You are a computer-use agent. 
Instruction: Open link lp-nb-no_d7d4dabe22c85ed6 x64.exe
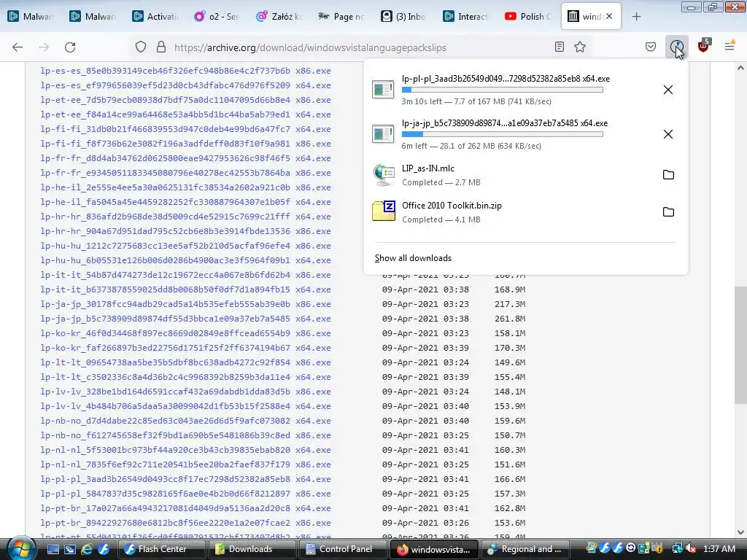[185, 421]
